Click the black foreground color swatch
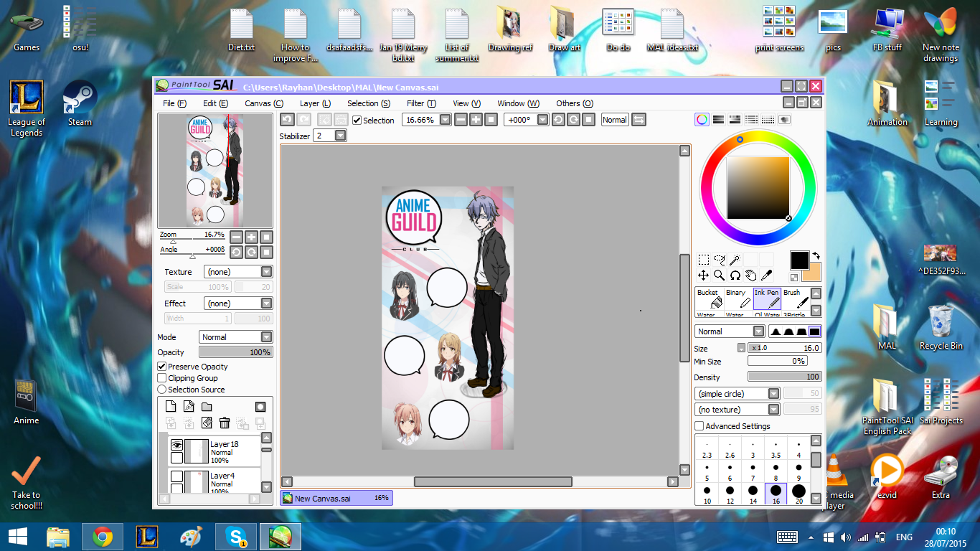Image resolution: width=980 pixels, height=551 pixels. tap(799, 260)
